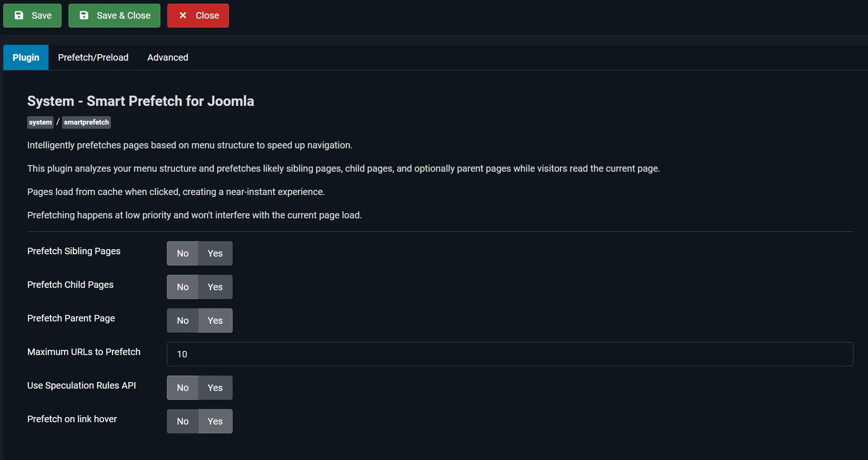Image resolution: width=868 pixels, height=460 pixels.
Task: Click the Save button label
Action: [x=41, y=15]
